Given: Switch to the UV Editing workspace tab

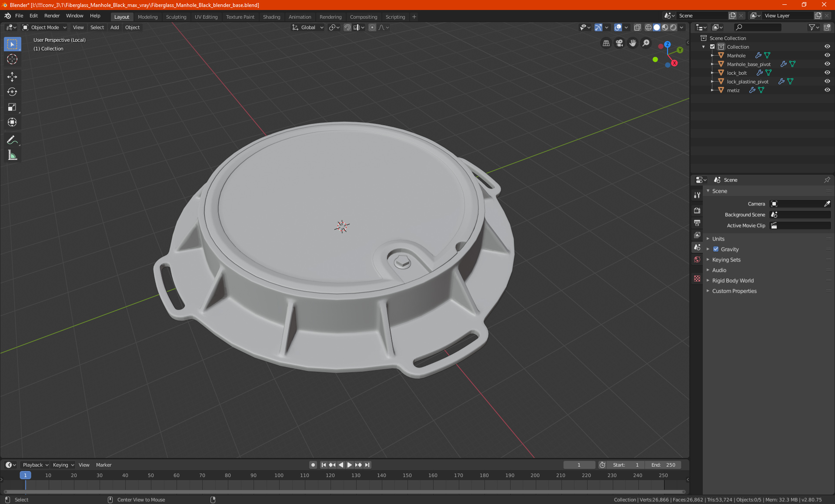Looking at the screenshot, I should [206, 17].
